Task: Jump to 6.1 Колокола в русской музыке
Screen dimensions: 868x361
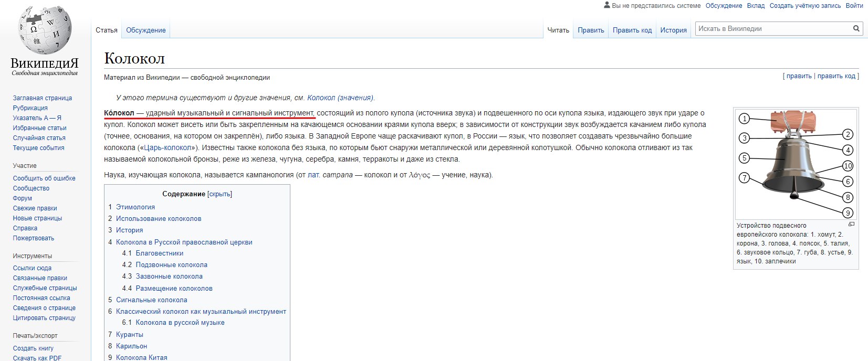Action: 180,323
